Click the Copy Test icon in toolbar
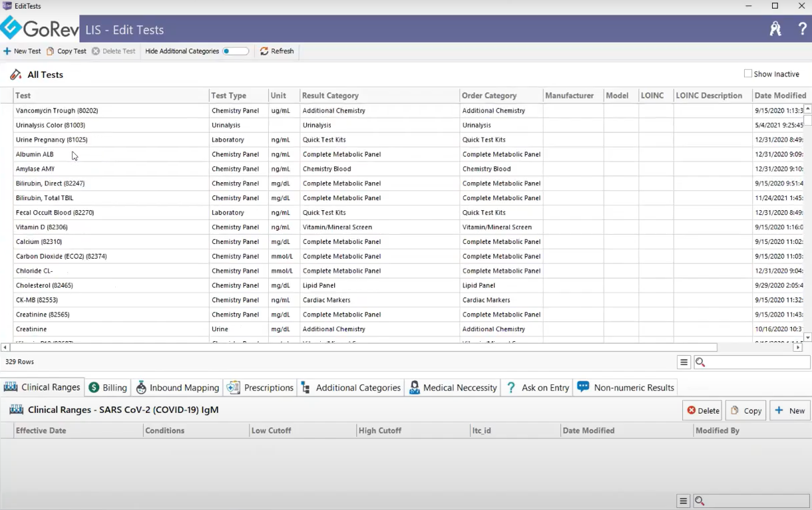The height and width of the screenshot is (510, 812). click(51, 51)
